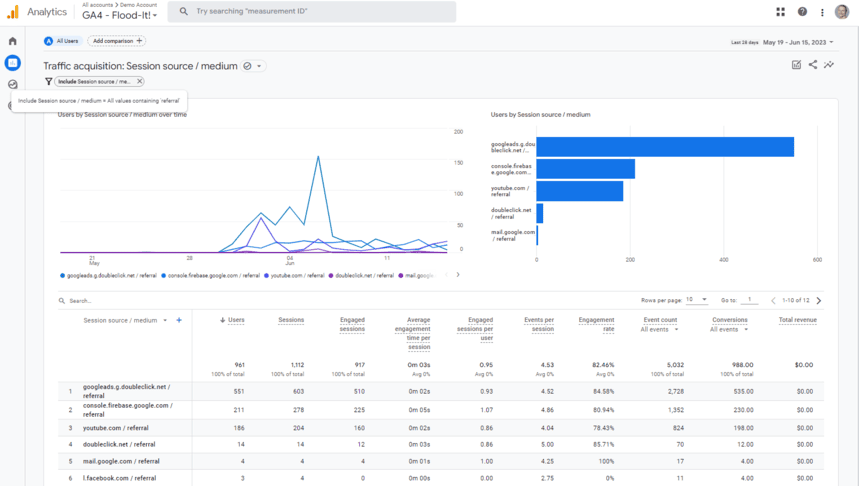Screen dimensions: 859x486
Task: Open the Explore icon in left sidebar
Action: [13, 85]
